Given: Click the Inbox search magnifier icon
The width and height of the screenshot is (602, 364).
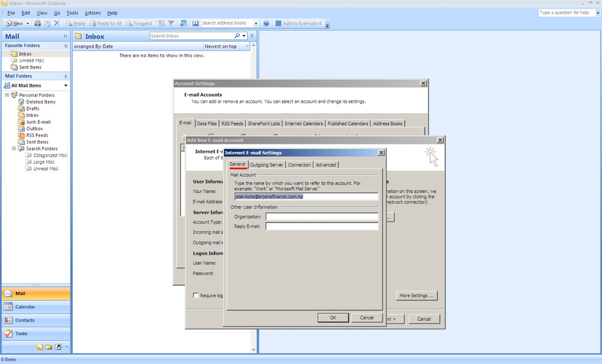Looking at the screenshot, I should (x=238, y=36).
